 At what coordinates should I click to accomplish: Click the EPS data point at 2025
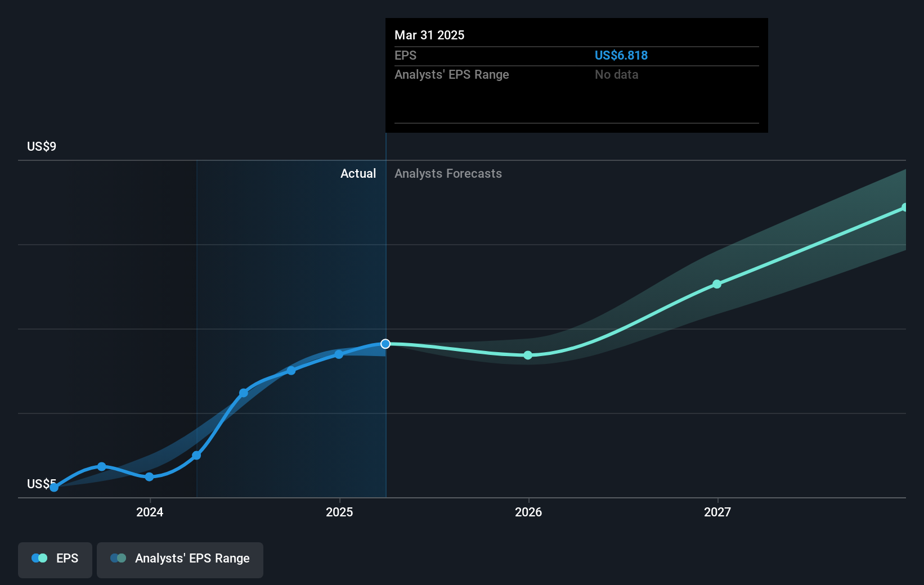(339, 354)
